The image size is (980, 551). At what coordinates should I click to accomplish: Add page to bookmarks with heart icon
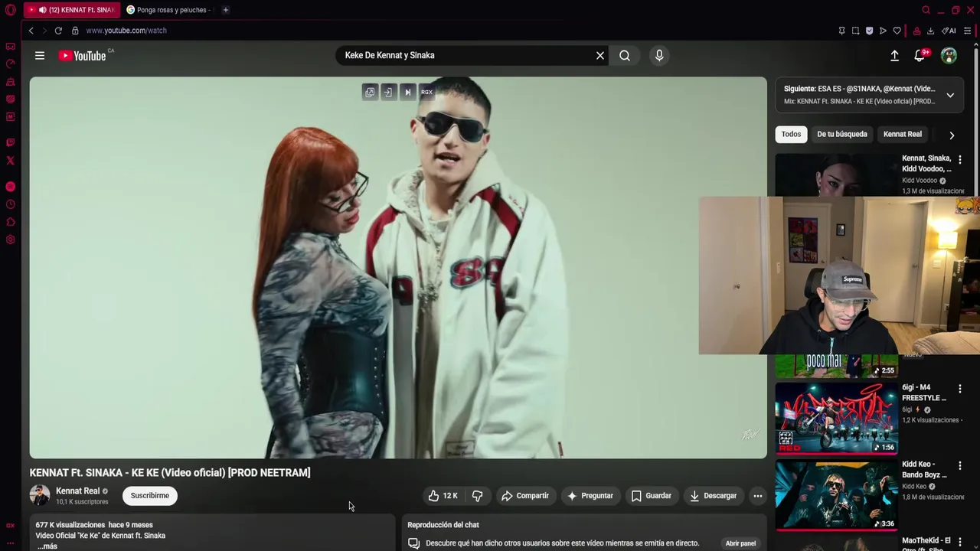tap(897, 31)
